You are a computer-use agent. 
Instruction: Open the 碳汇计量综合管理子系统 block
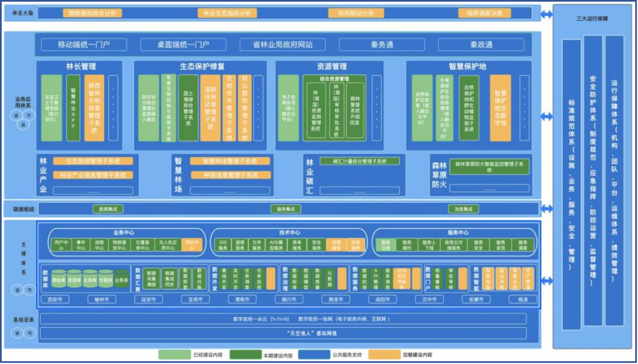coord(360,161)
